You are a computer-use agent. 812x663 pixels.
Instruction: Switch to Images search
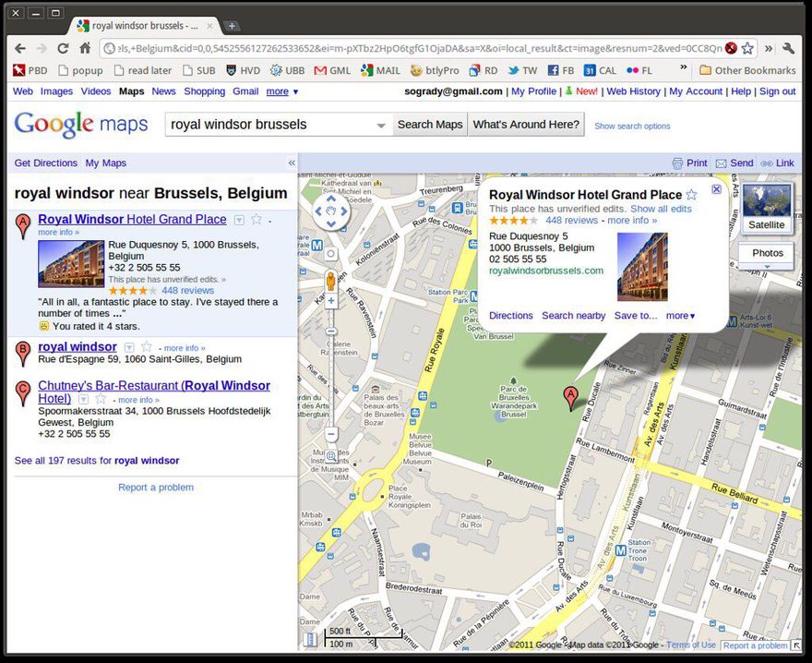point(56,91)
